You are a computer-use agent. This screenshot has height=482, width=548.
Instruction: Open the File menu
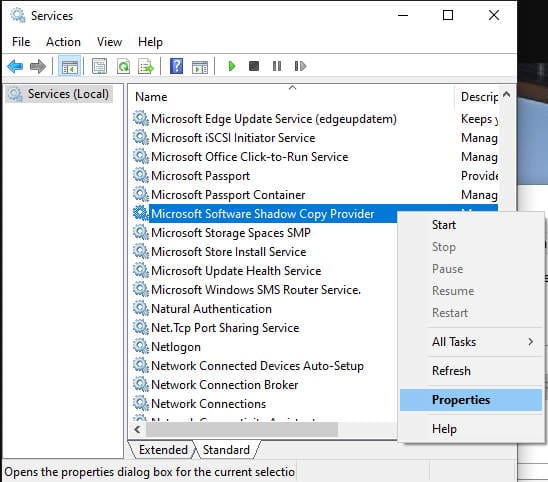(x=21, y=42)
